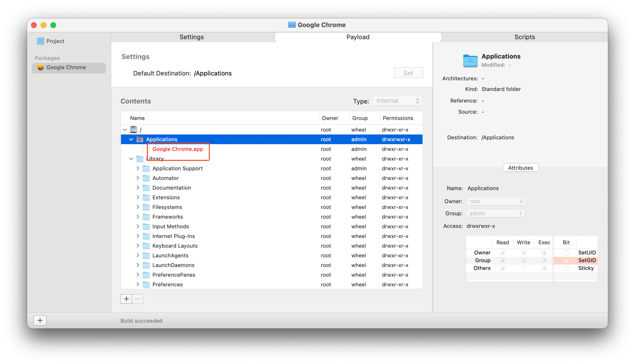Toggle the Sticky bit checkbox
The width and height of the screenshot is (635, 364).
(x=566, y=268)
